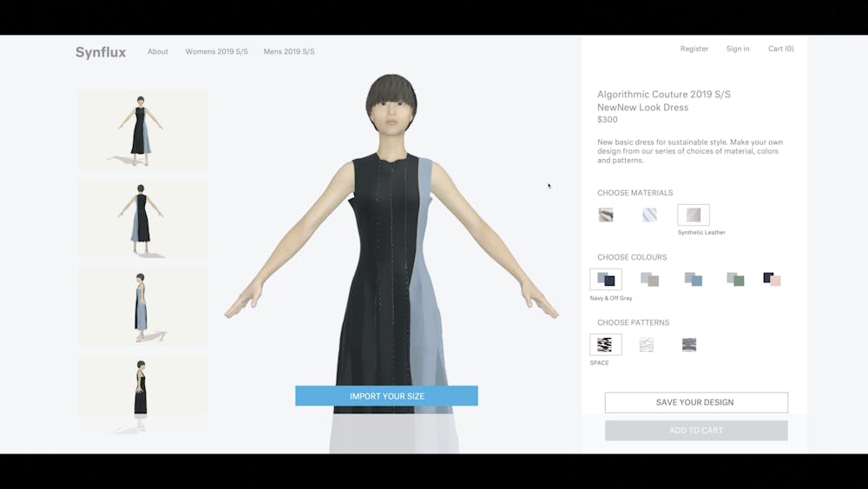Select the Synthetic Leather material
The width and height of the screenshot is (868, 489).
(693, 215)
